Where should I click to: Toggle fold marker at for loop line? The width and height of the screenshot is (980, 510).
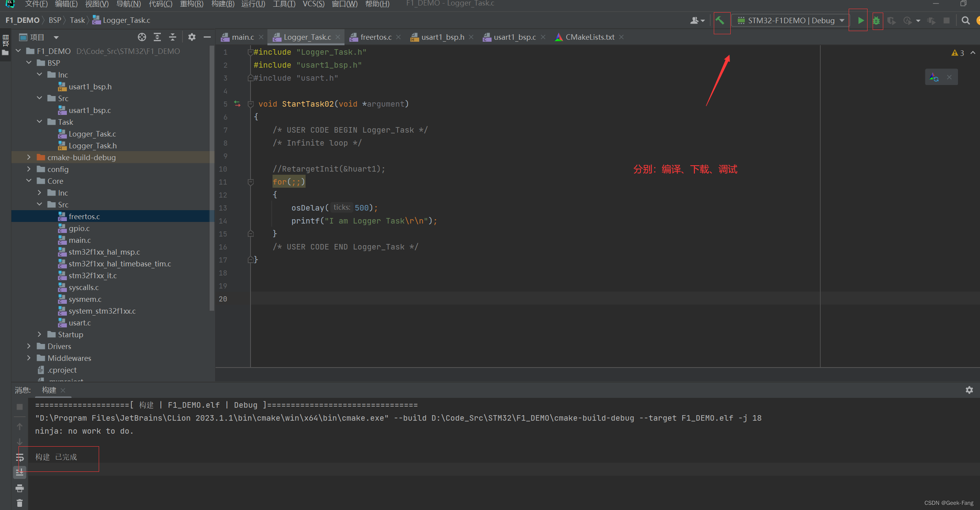[251, 182]
